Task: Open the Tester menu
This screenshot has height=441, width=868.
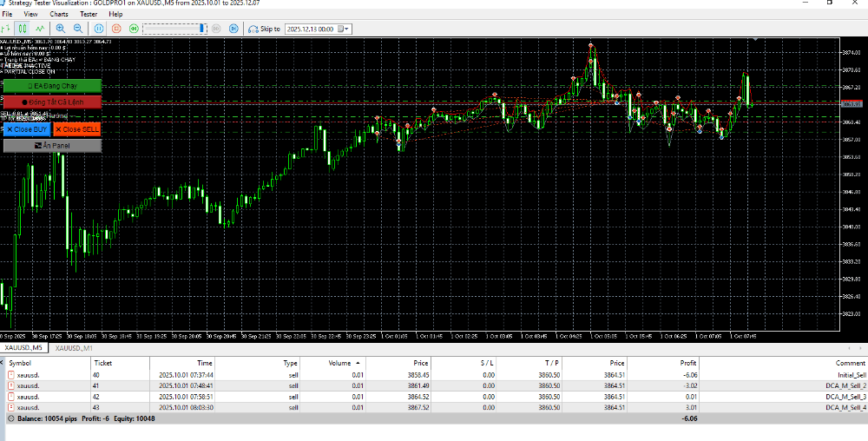Action: point(88,15)
